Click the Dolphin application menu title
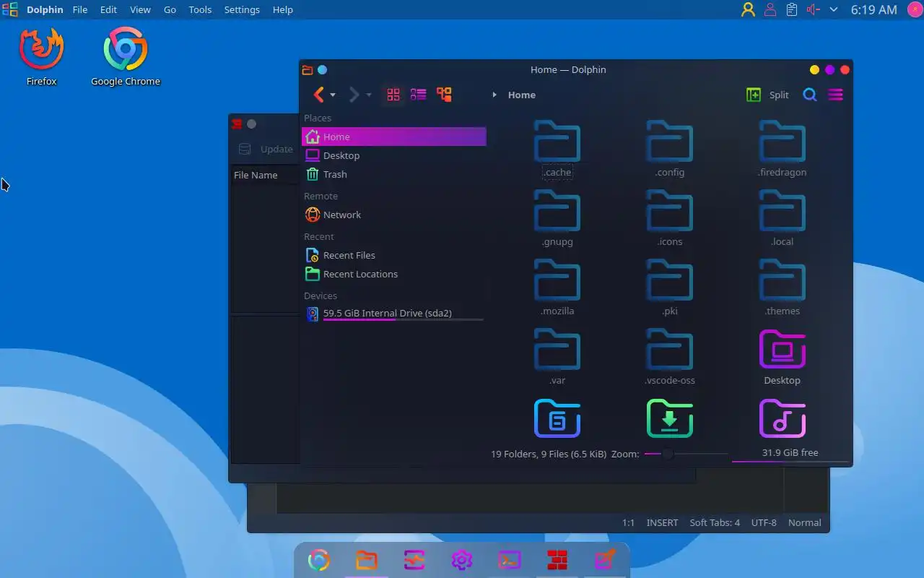 click(45, 9)
